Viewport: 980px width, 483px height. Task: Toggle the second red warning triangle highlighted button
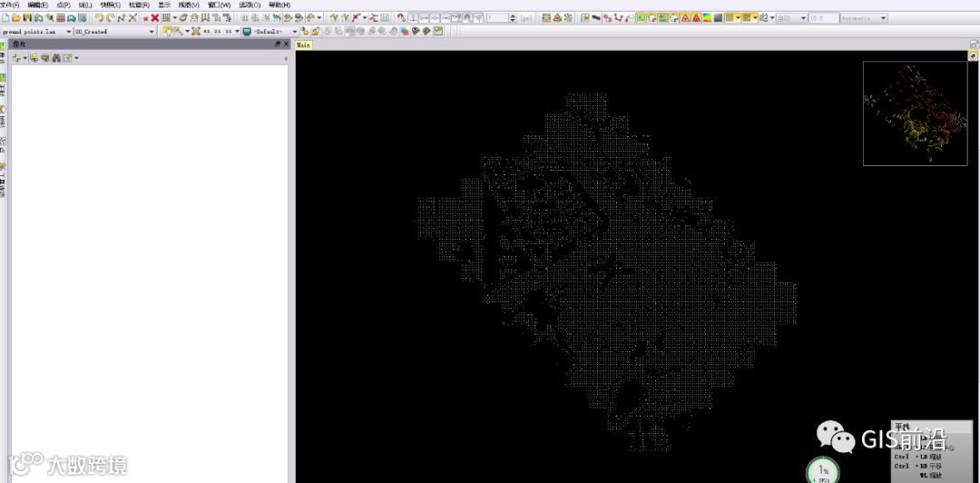(696, 18)
